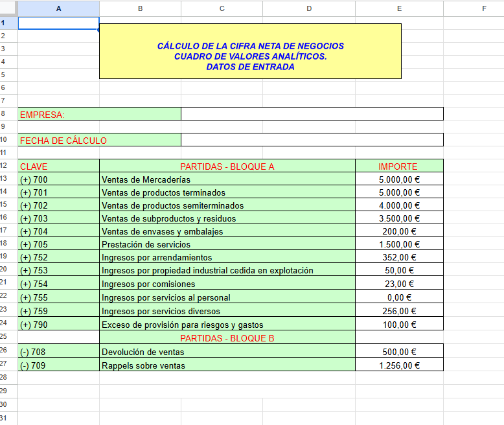Click the yellow title box
Screen dimensions: 504x425
pos(250,51)
